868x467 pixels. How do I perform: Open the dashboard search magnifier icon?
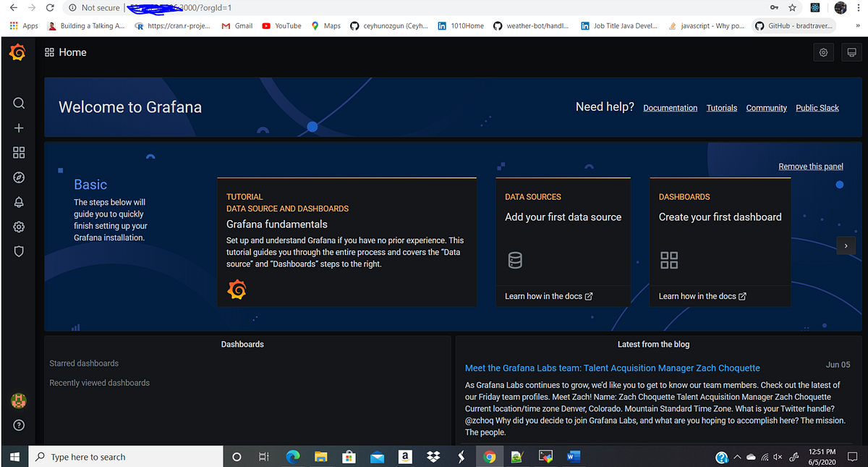point(18,103)
